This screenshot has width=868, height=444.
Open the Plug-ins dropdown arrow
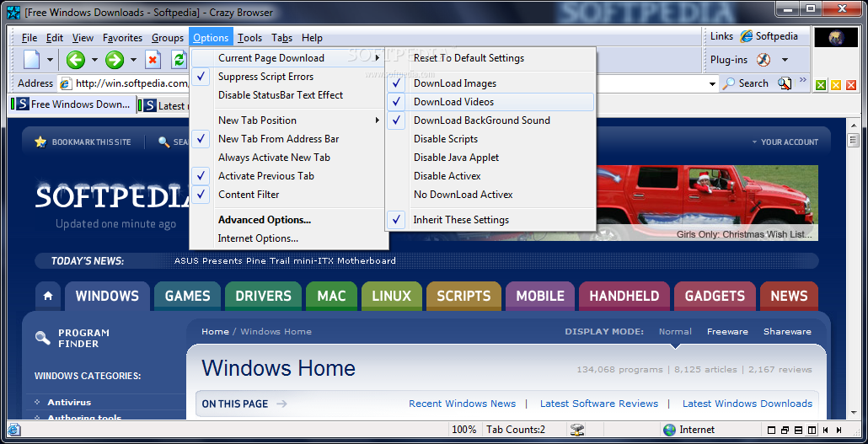click(x=785, y=60)
